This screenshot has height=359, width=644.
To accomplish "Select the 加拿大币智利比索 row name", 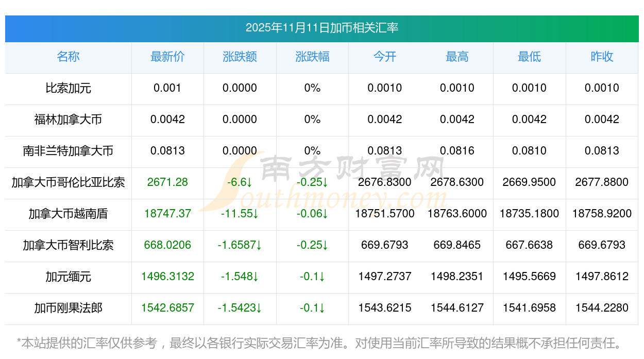I will coord(68,245).
